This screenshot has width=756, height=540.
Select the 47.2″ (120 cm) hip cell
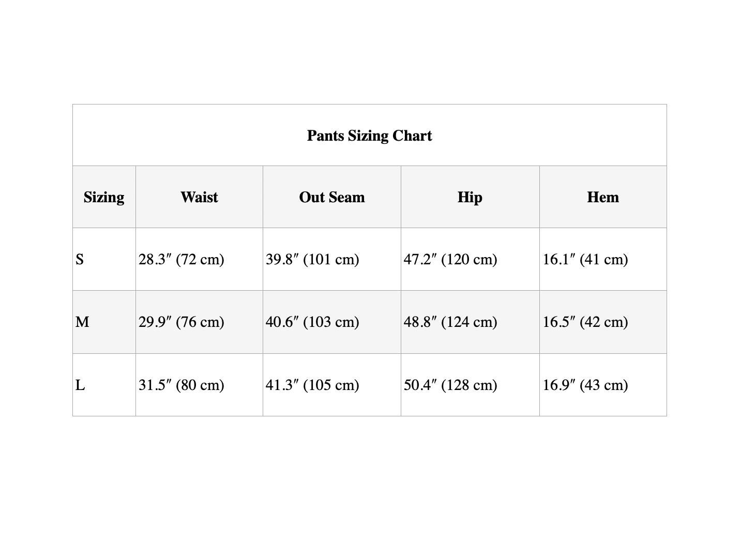[470, 259]
